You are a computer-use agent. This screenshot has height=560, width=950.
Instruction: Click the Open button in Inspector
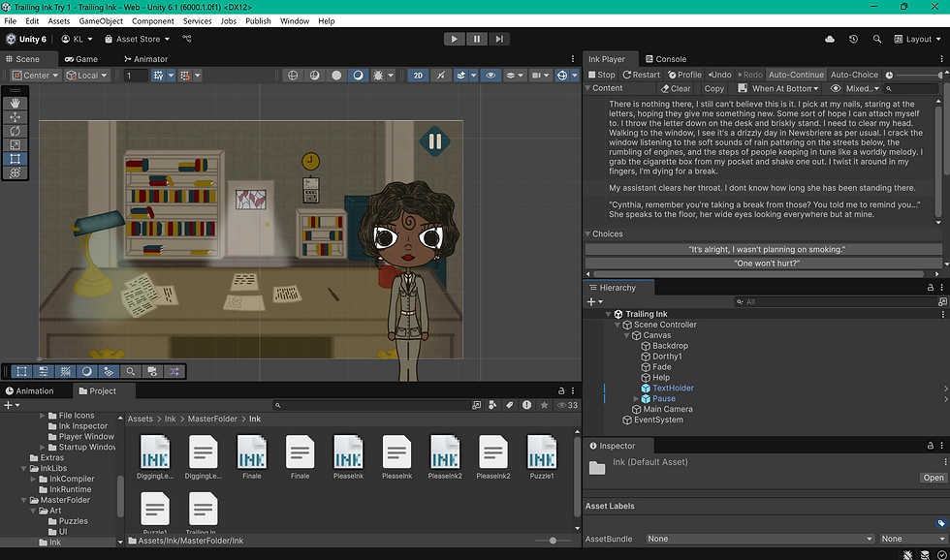933,478
